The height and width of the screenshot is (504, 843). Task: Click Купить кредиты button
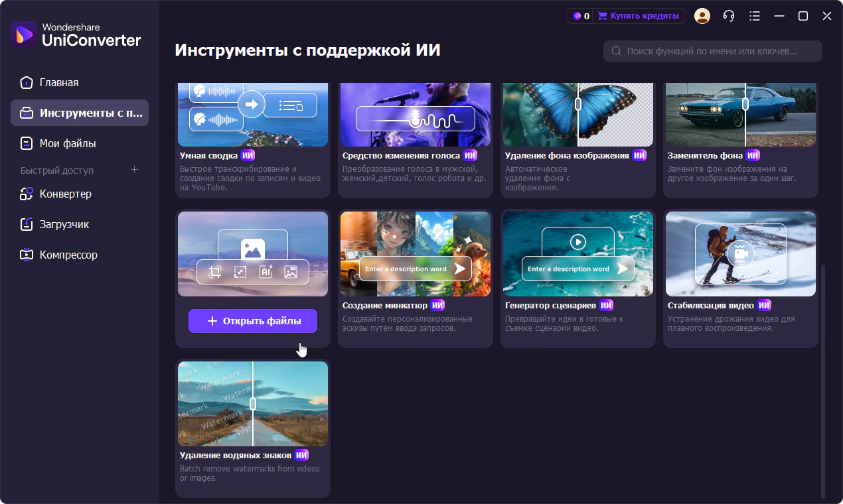(x=638, y=16)
